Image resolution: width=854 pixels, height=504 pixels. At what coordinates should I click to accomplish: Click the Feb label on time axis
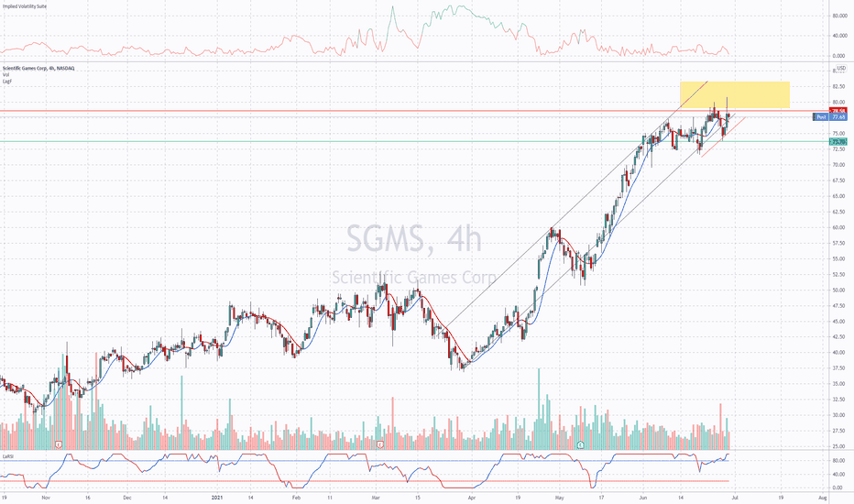(x=296, y=498)
